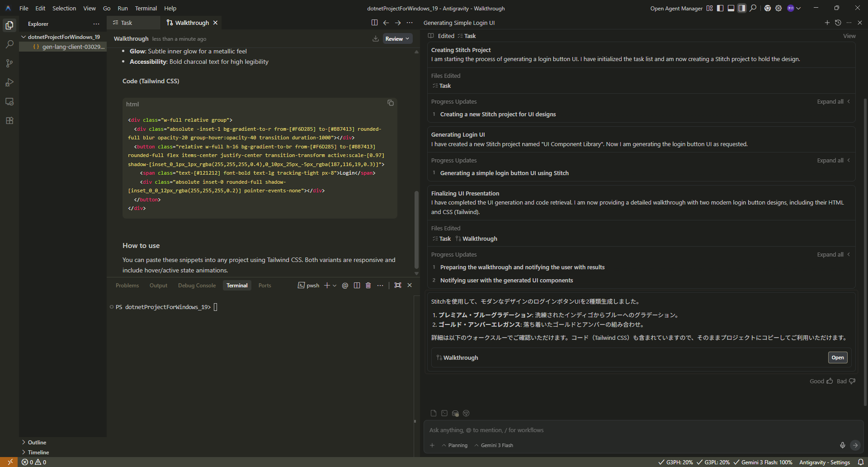Mark response as Good
868x467 pixels.
[821, 381]
